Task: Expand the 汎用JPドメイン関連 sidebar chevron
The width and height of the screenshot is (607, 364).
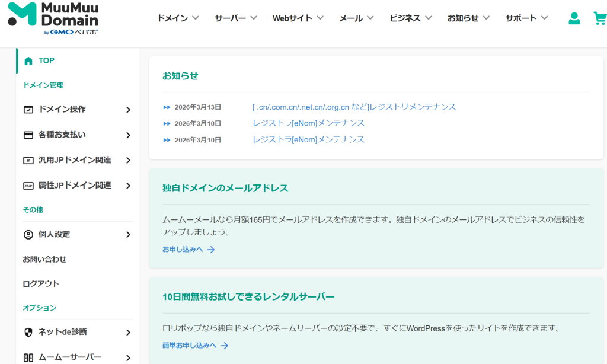Action: coord(128,161)
